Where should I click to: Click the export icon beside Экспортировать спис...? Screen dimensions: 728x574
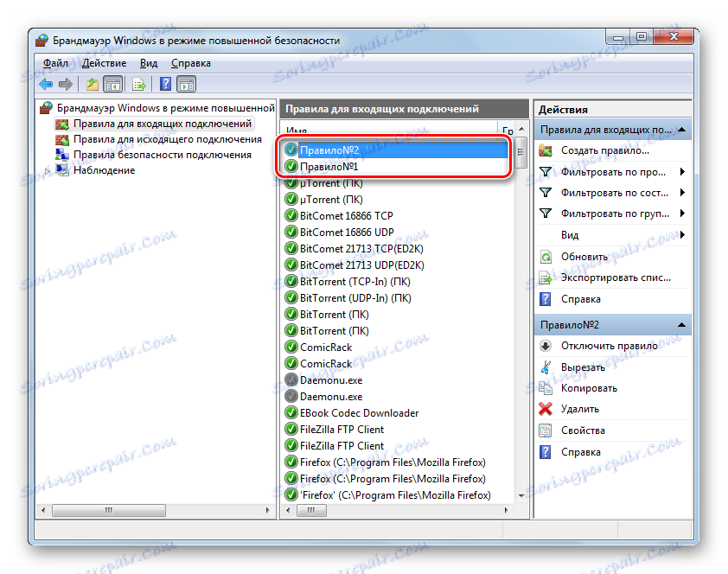[546, 277]
